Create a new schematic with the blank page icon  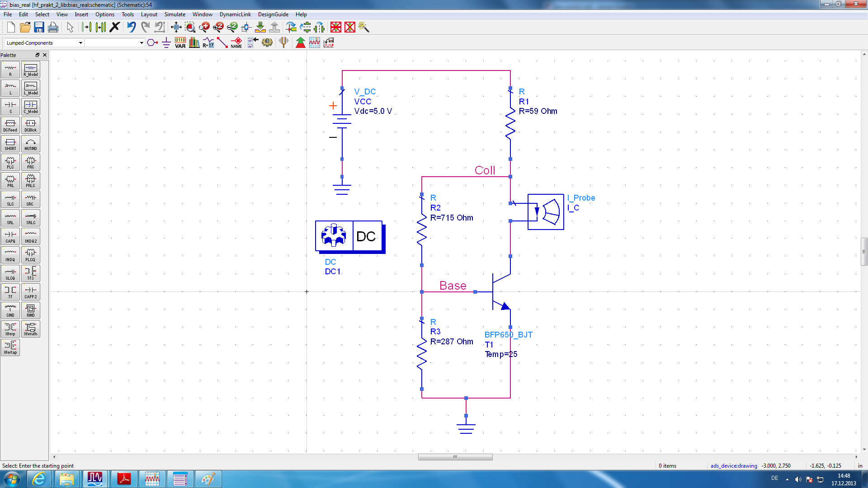pos(11,28)
